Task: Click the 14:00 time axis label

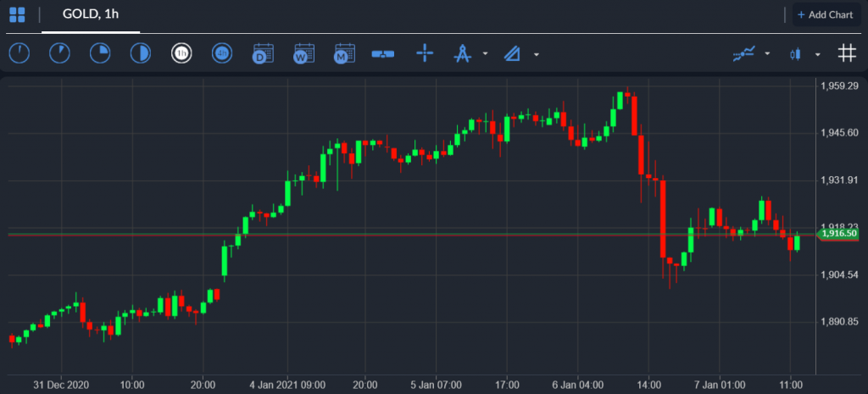Action: click(648, 384)
